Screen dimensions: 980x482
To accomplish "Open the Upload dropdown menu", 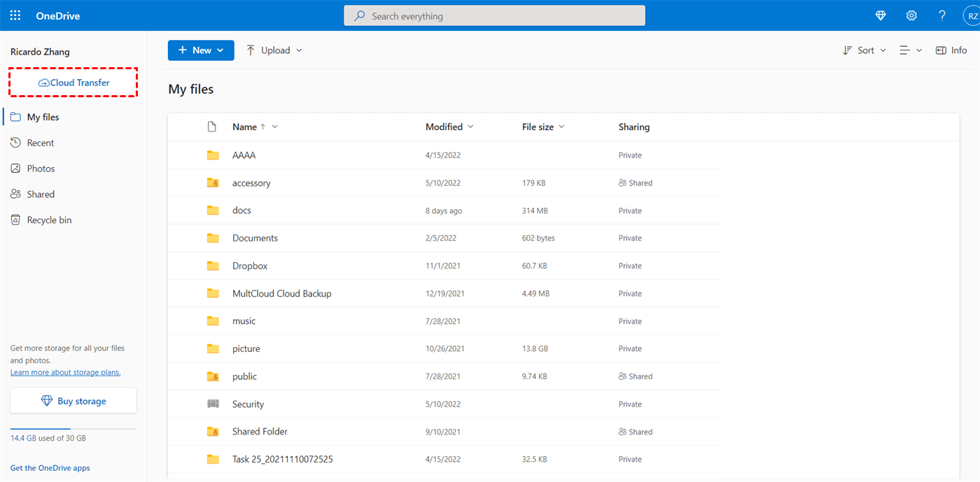I will tap(300, 50).
